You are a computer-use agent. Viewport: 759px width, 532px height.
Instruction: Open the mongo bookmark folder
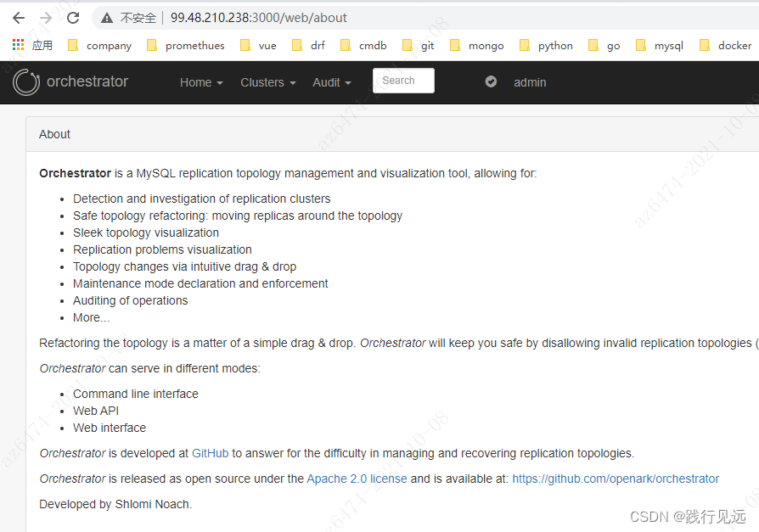click(477, 46)
